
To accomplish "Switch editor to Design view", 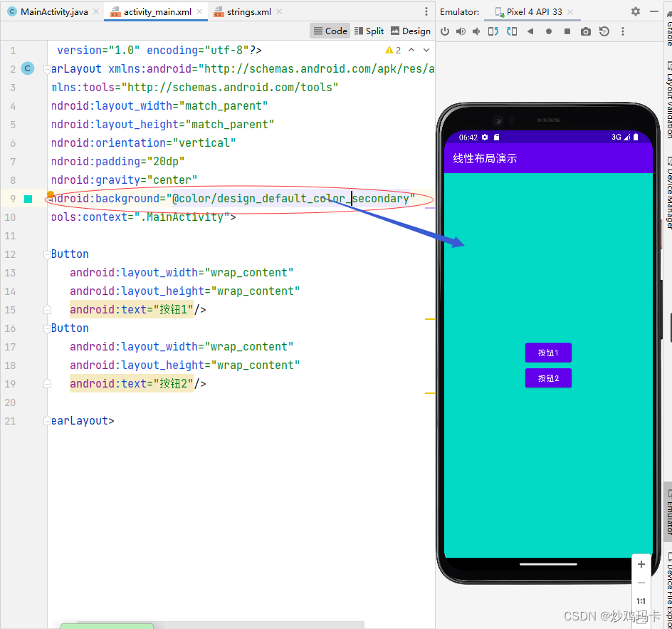I will pos(411,31).
